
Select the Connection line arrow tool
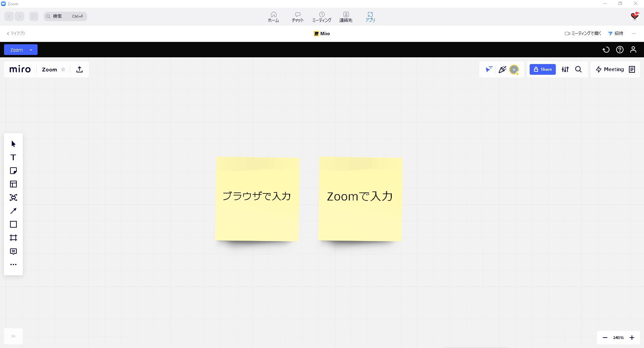[13, 211]
